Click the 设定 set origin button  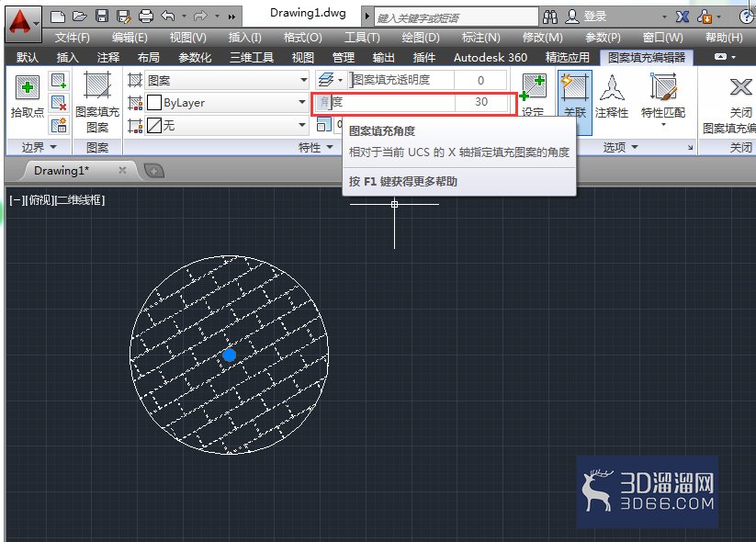(532, 96)
